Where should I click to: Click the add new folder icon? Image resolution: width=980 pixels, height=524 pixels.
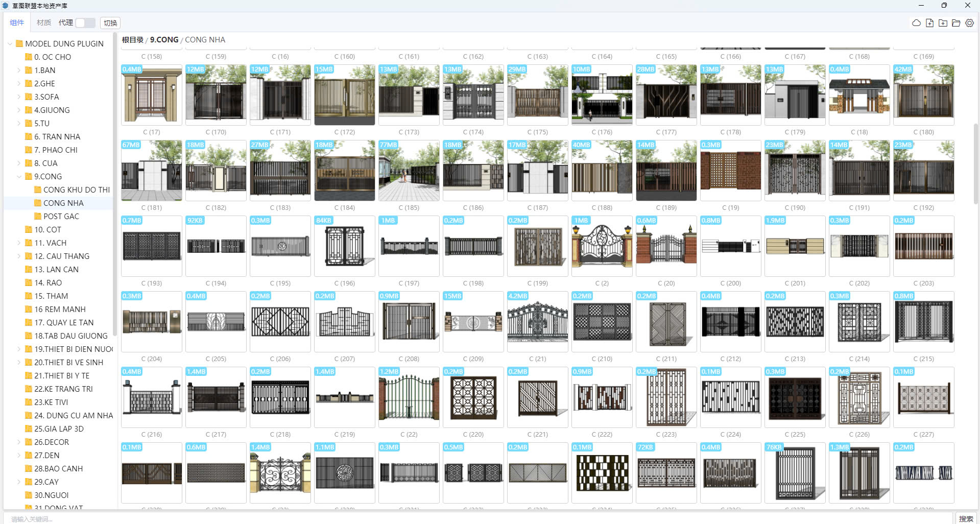(943, 23)
